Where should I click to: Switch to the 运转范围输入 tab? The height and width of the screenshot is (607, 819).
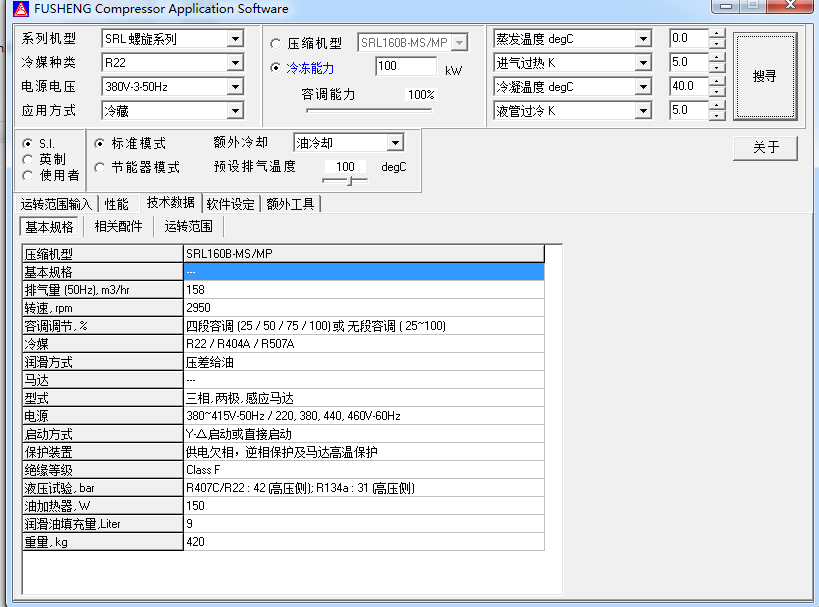56,204
